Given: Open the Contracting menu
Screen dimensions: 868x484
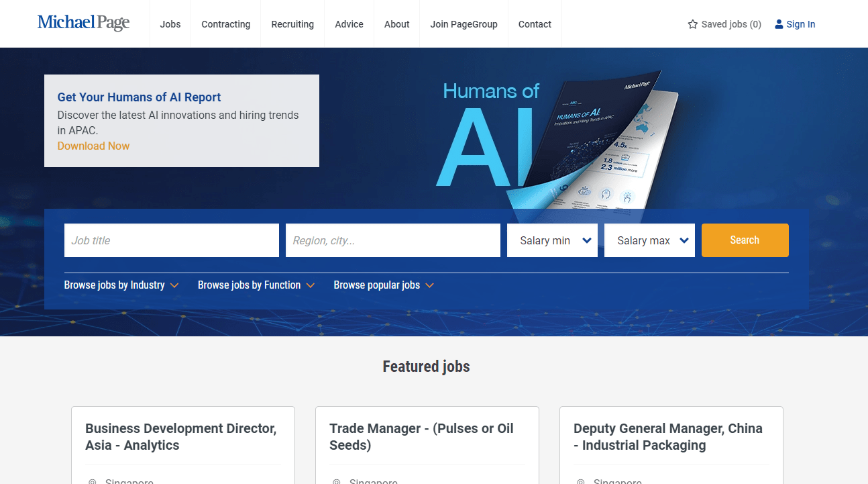Looking at the screenshot, I should pyautogui.click(x=226, y=24).
